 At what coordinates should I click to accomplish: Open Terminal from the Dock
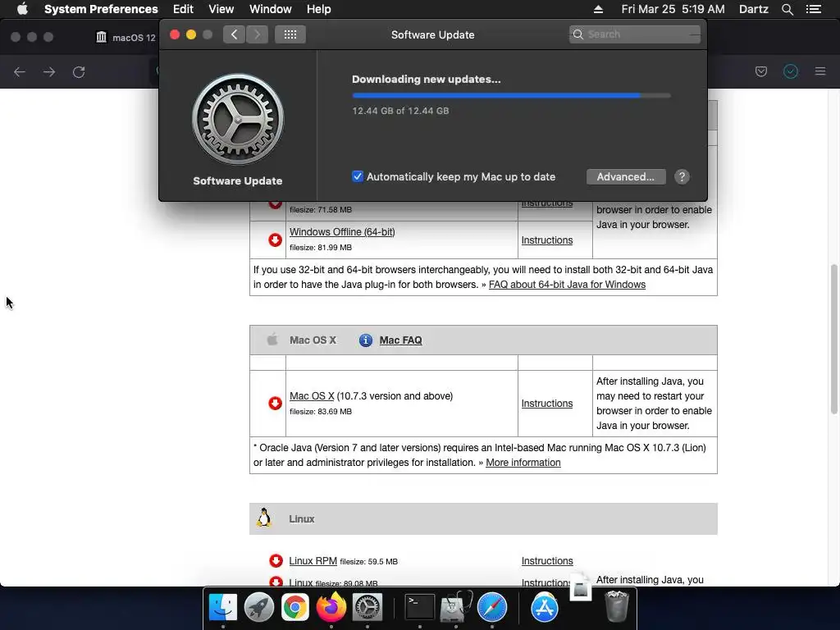(419, 607)
